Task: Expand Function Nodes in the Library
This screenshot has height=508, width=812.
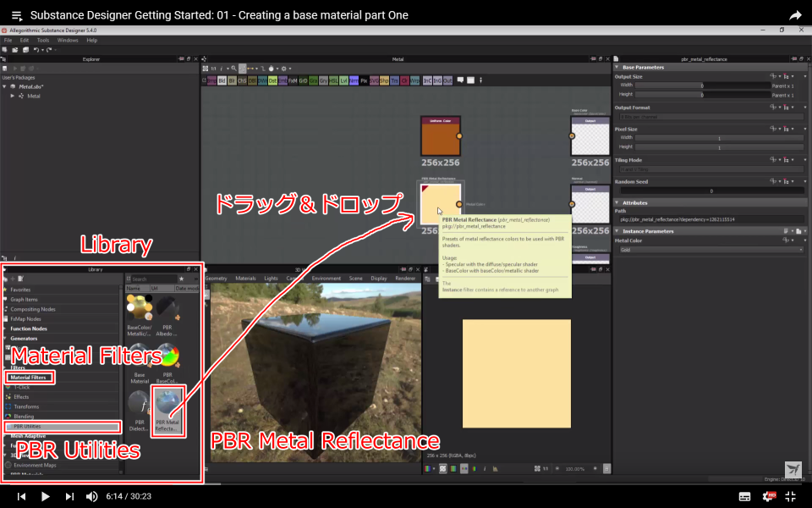Action: click(5, 329)
